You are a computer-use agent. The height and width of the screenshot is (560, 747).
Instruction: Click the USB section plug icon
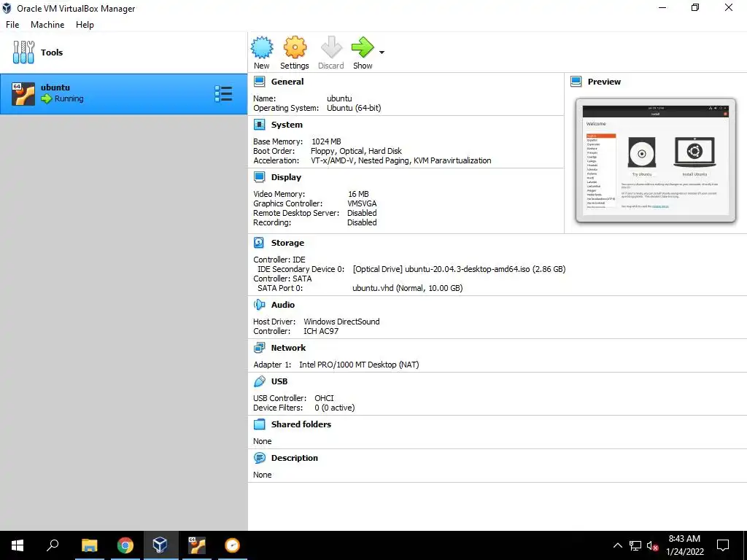click(x=259, y=381)
